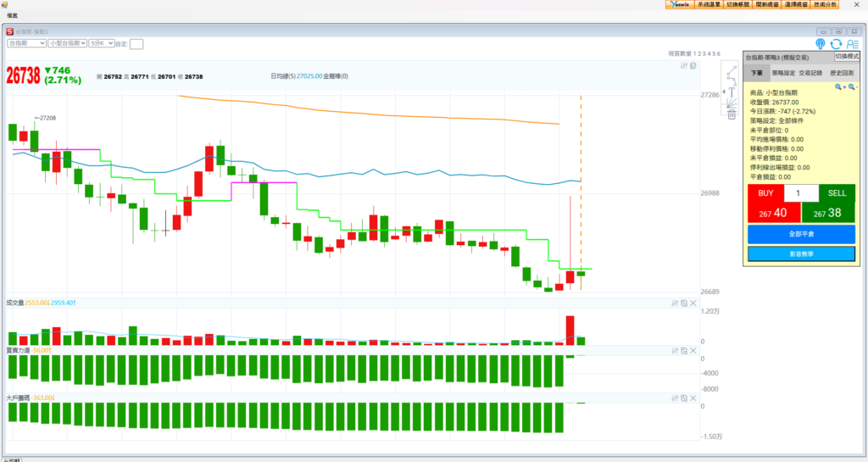This screenshot has height=462, width=868.
Task: Open the 系統選單 menu
Action: pos(709,4)
